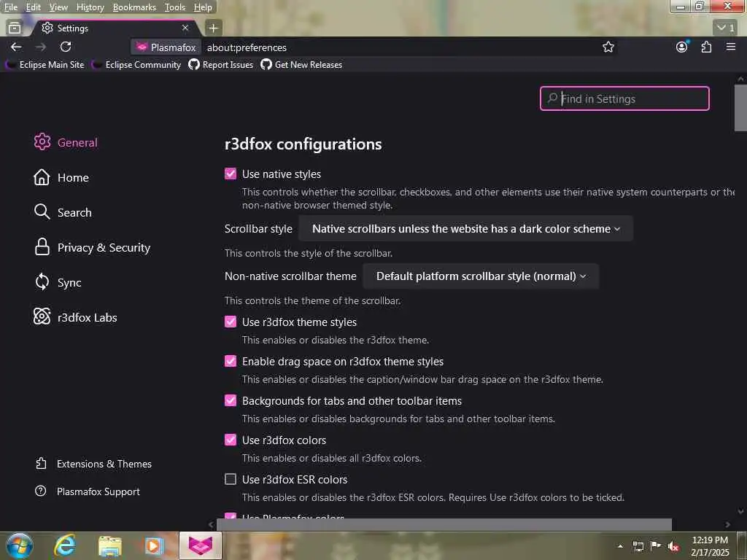The width and height of the screenshot is (747, 560).
Task: Click the horizontal scrollbar thumb
Action: click(x=444, y=525)
